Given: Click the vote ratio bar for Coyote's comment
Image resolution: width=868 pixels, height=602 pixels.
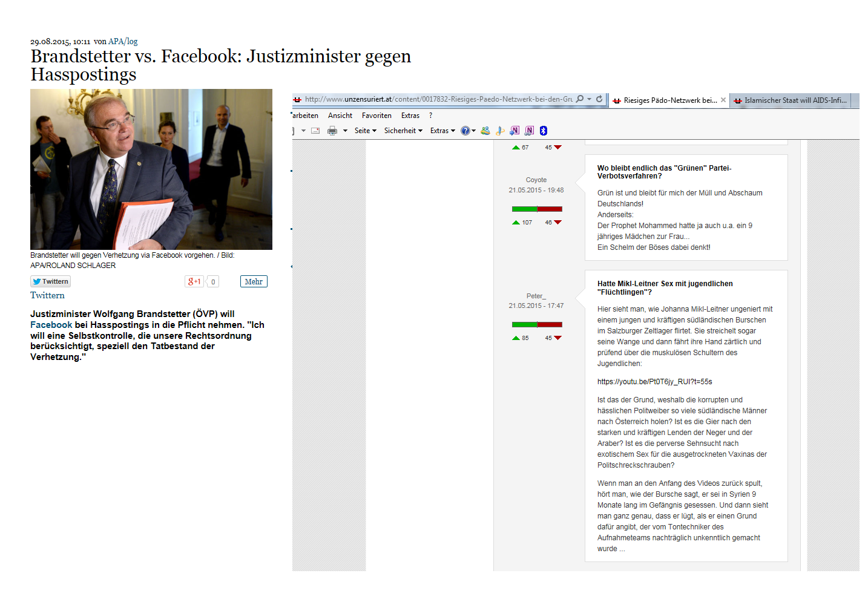Looking at the screenshot, I should click(x=537, y=209).
